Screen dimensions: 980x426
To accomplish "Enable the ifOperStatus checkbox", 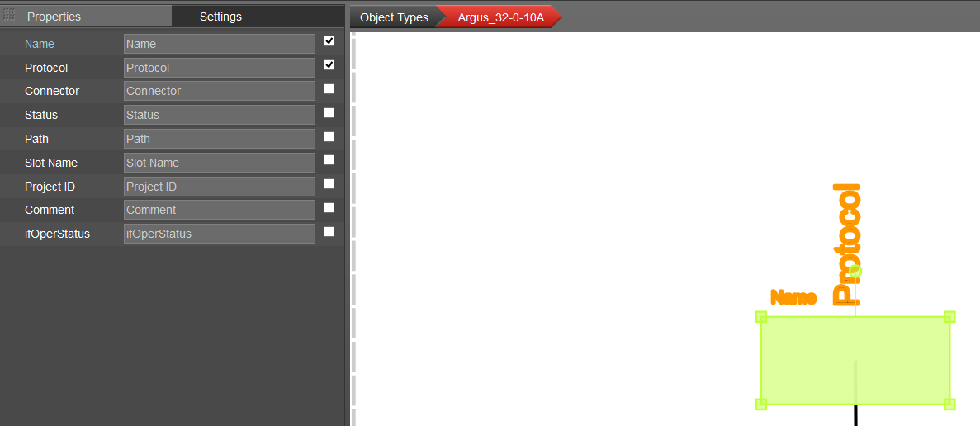I will pos(329,232).
